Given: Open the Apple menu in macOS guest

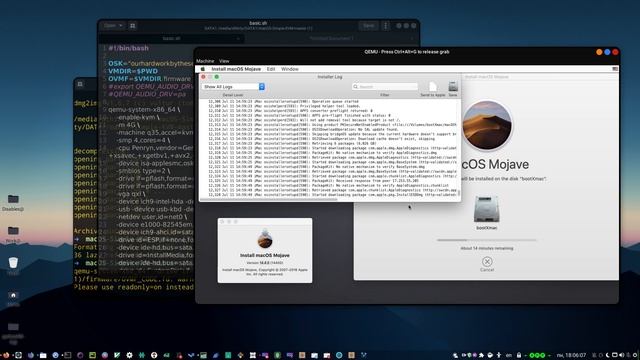Looking at the screenshot, I should point(203,69).
